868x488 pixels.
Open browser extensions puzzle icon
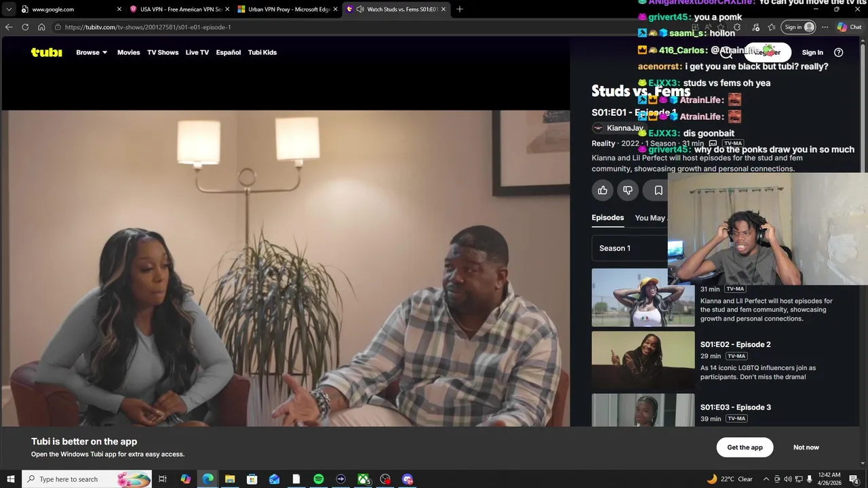pyautogui.click(x=737, y=27)
